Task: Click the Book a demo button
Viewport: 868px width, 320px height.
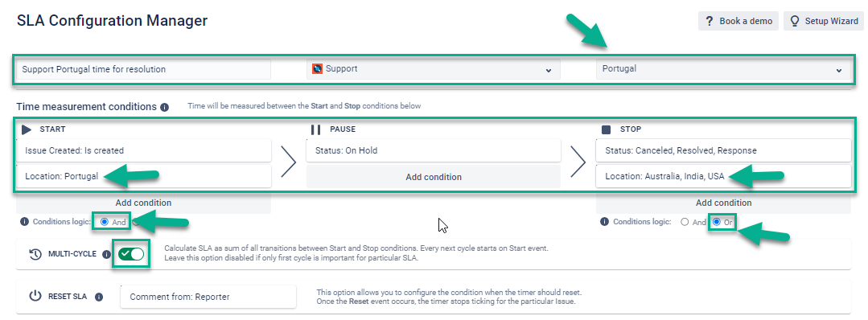Action: click(x=738, y=21)
